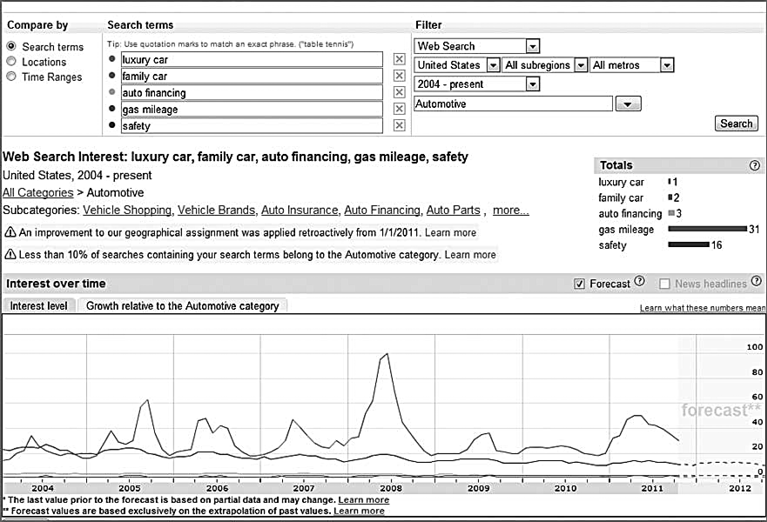Remove the gas mileage search term
Viewport: 767px width, 522px height.
coord(399,109)
